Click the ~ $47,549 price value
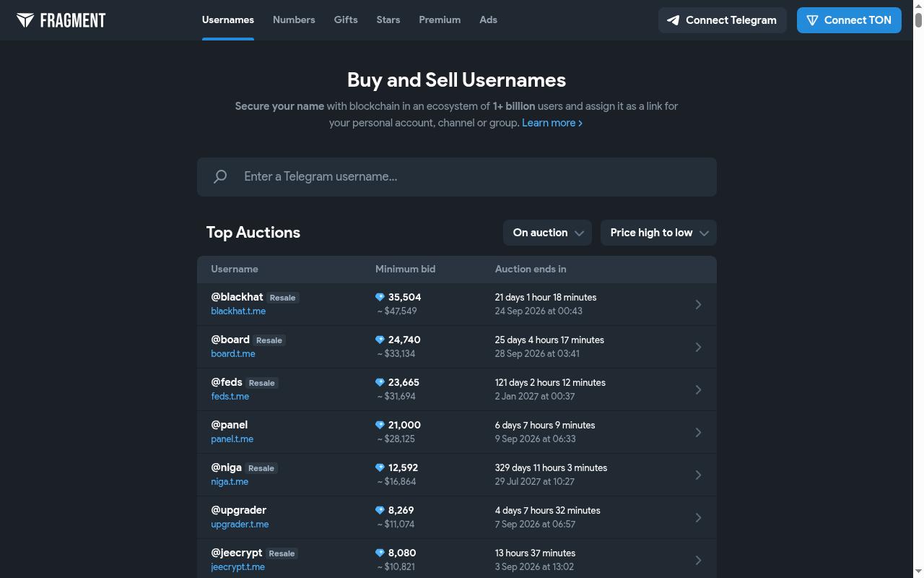The image size is (924, 578). click(x=397, y=311)
